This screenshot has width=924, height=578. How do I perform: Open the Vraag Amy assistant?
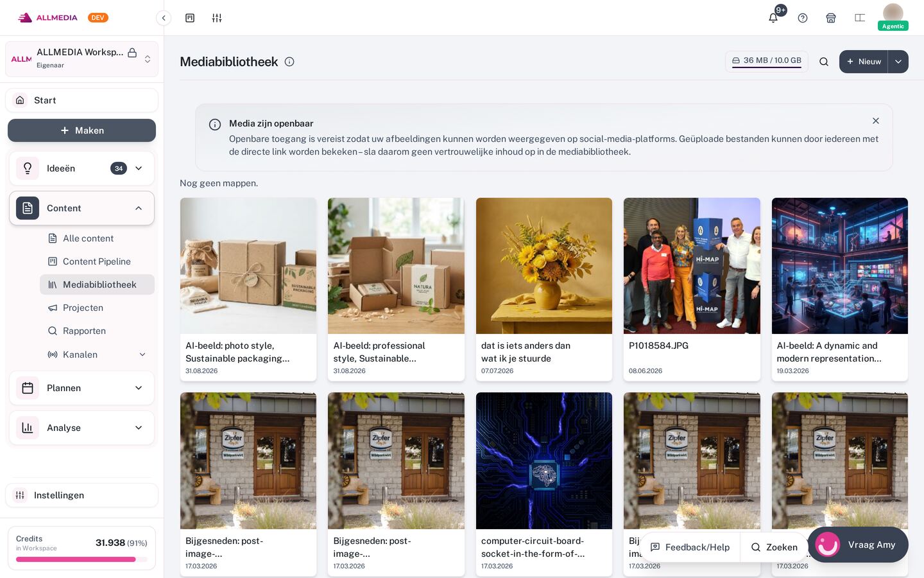click(x=858, y=545)
